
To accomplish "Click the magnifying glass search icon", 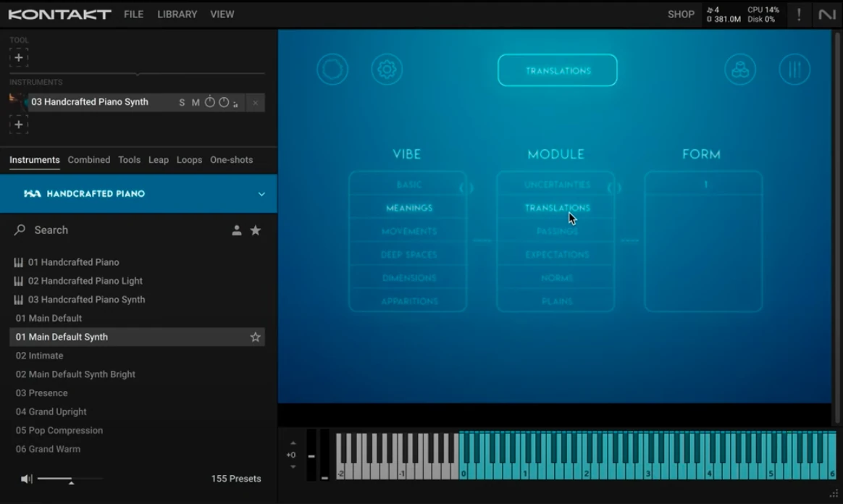I will (20, 230).
